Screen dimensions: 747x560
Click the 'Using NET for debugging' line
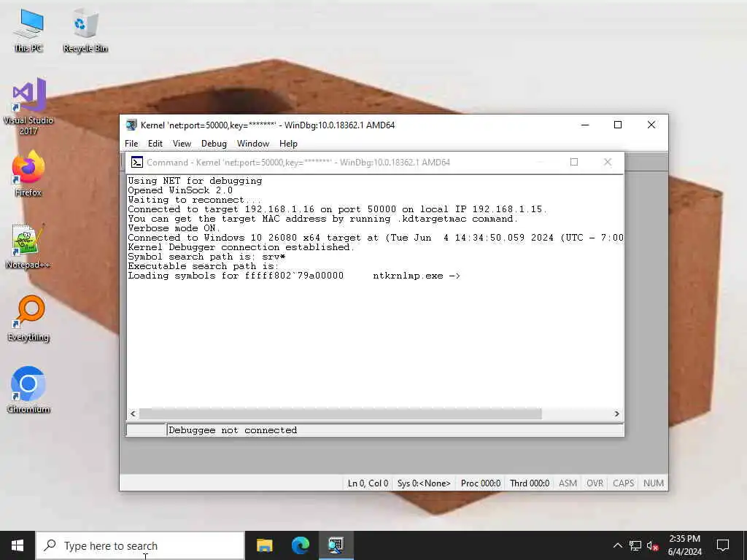point(195,181)
